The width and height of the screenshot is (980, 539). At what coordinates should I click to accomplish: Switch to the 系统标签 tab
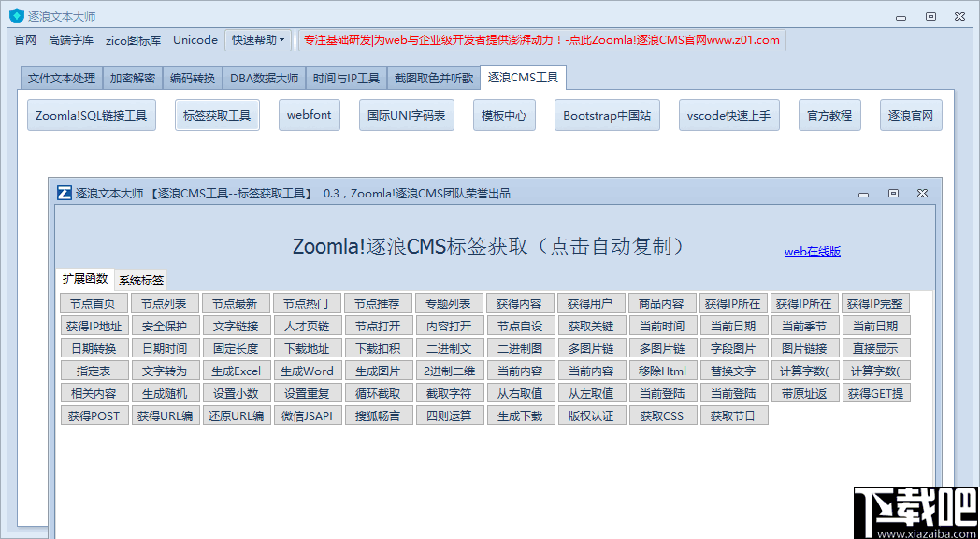click(141, 280)
